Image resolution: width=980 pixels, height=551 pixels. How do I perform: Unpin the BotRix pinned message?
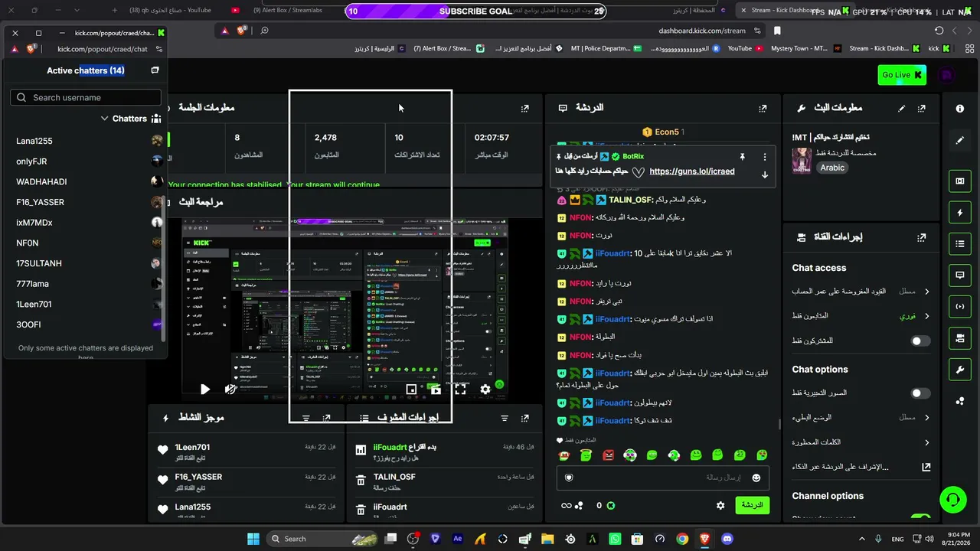pyautogui.click(x=742, y=157)
